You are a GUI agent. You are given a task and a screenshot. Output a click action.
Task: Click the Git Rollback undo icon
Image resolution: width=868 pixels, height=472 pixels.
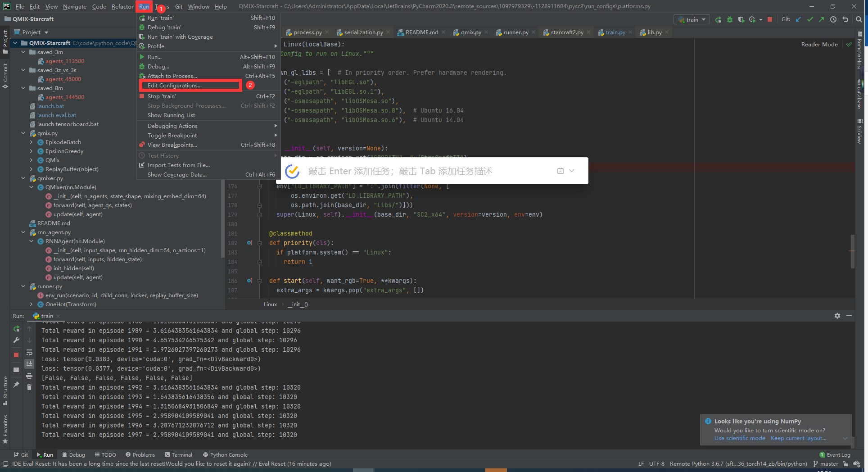click(x=845, y=19)
